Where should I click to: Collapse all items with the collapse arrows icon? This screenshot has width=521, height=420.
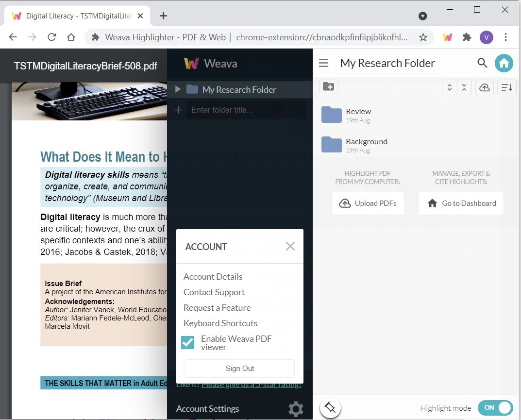pyautogui.click(x=464, y=87)
